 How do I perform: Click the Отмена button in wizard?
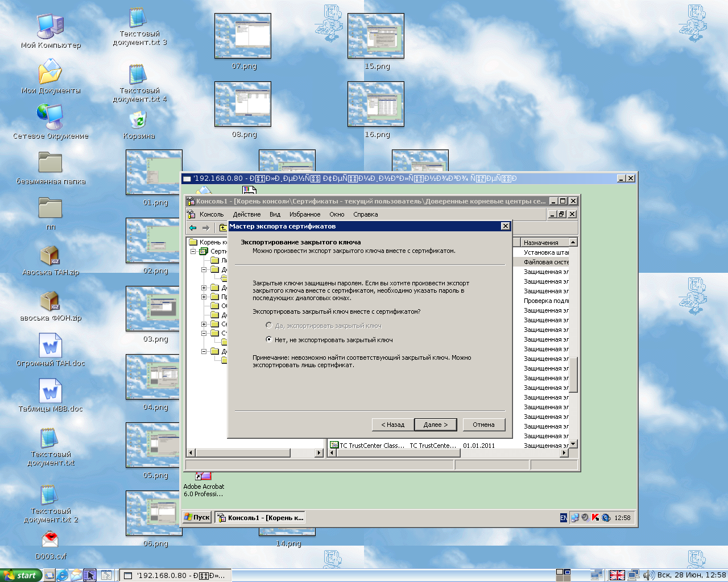tap(483, 425)
